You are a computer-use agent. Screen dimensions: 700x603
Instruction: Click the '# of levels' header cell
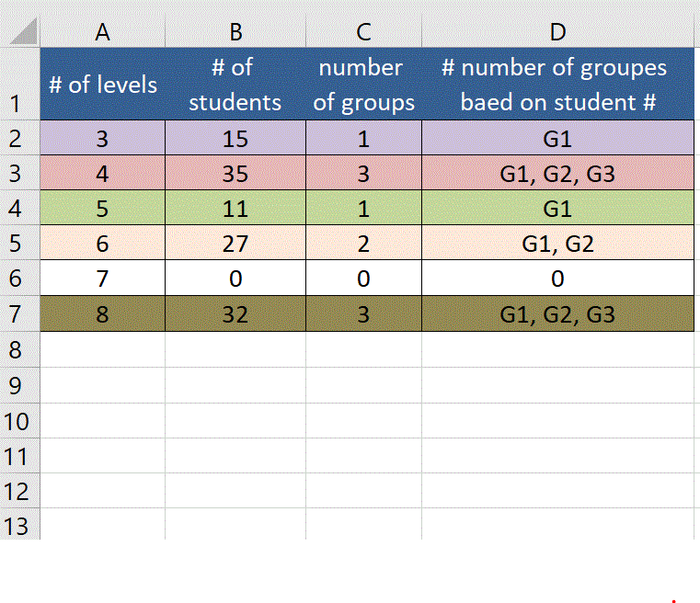(103, 84)
